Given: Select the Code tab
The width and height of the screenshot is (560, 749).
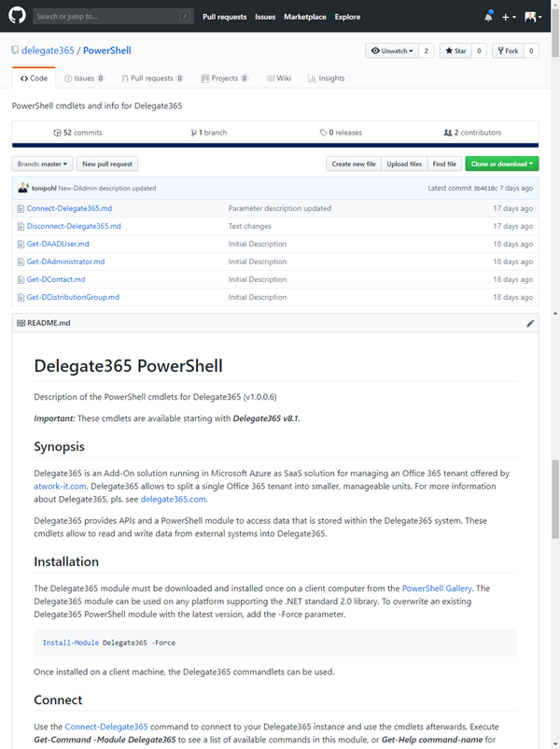Looking at the screenshot, I should point(34,78).
